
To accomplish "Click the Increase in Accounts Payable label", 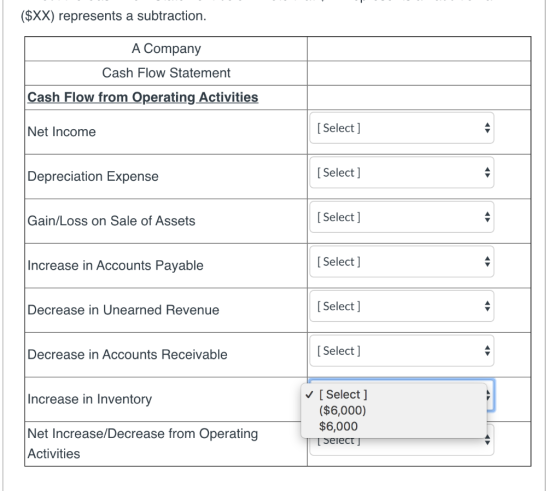I will 115,265.
